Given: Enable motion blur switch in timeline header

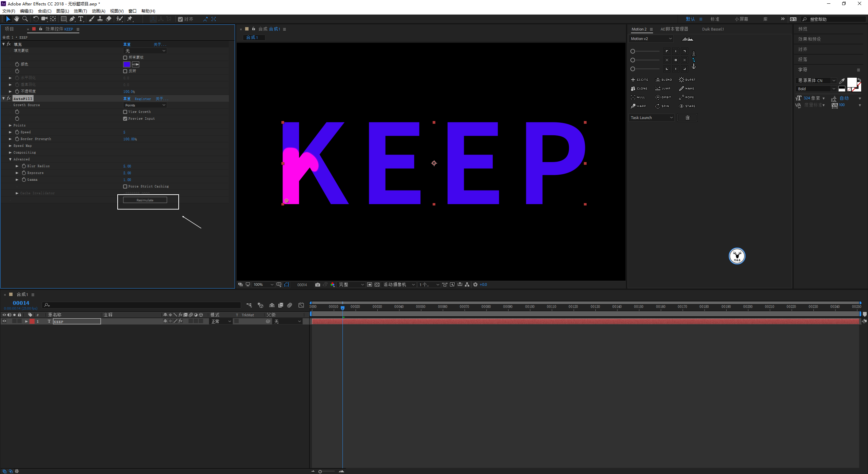Looking at the screenshot, I should (x=290, y=305).
